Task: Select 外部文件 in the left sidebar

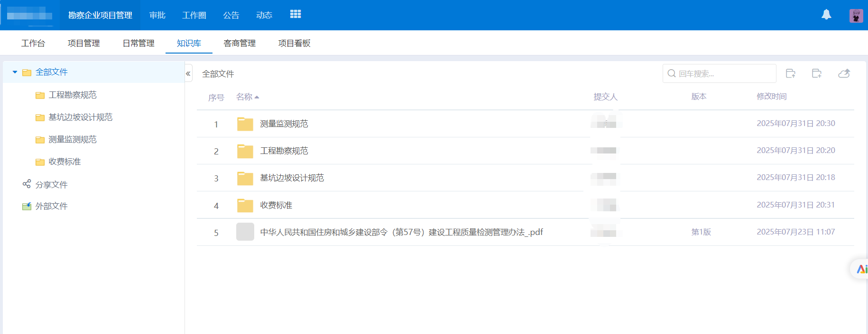Action: [x=51, y=206]
